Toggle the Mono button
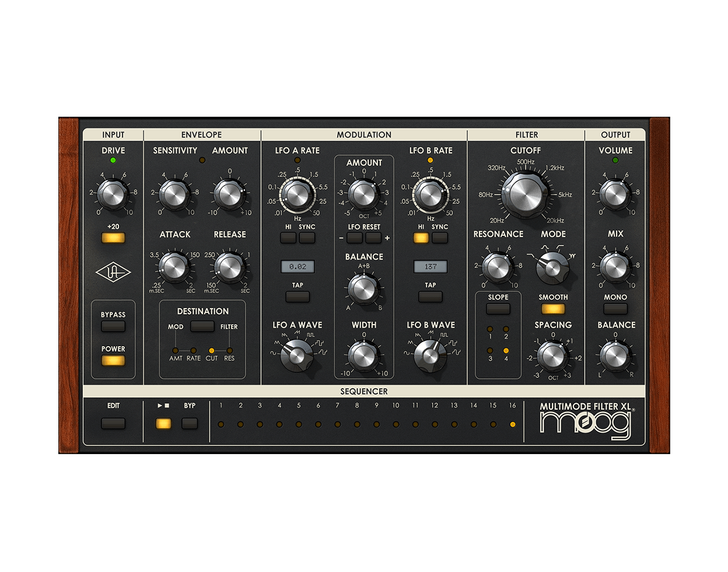 point(615,309)
